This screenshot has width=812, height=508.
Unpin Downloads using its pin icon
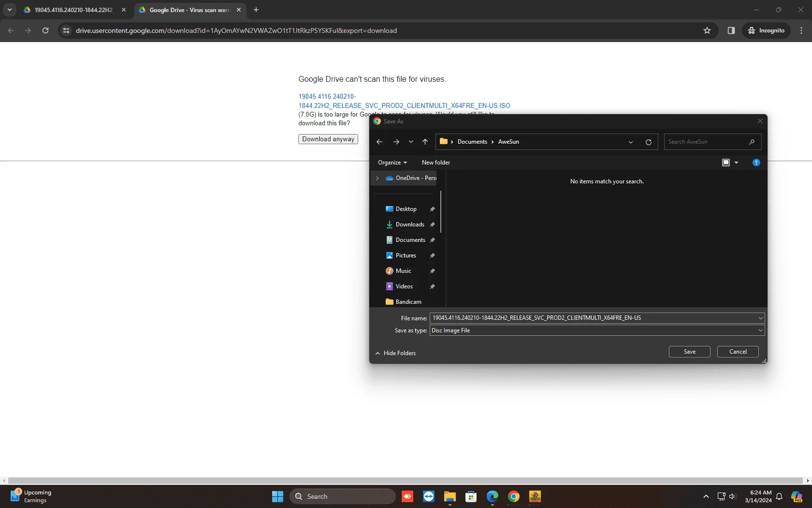(x=433, y=224)
